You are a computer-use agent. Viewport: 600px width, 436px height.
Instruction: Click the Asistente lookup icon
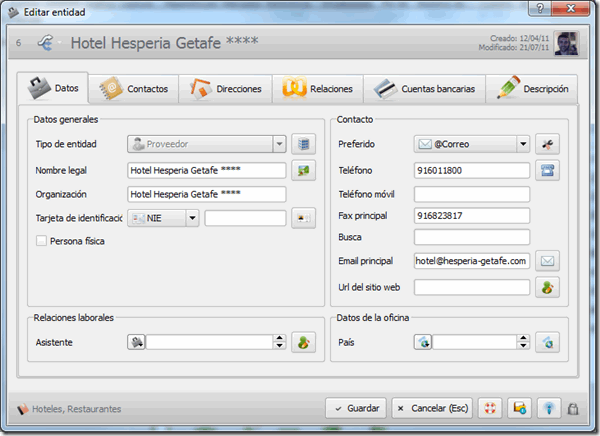(x=136, y=342)
